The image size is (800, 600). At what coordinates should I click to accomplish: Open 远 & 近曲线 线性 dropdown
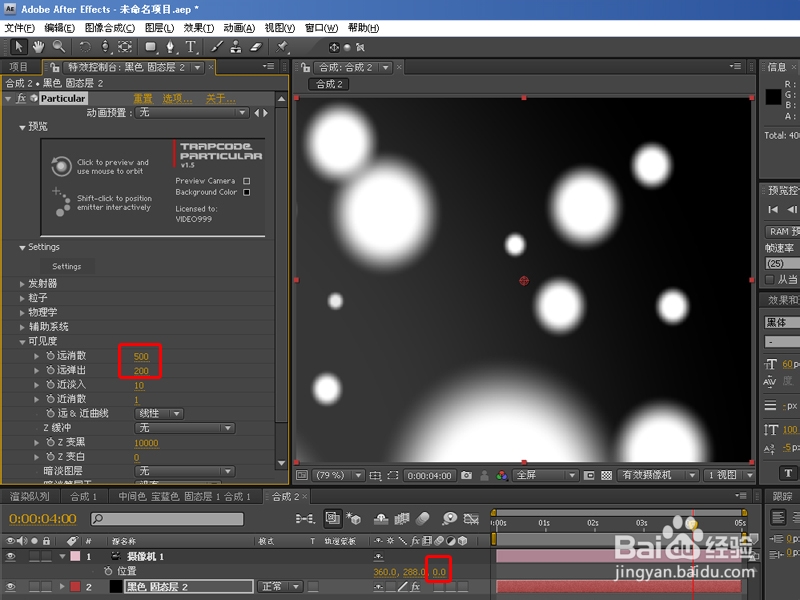[x=159, y=413]
